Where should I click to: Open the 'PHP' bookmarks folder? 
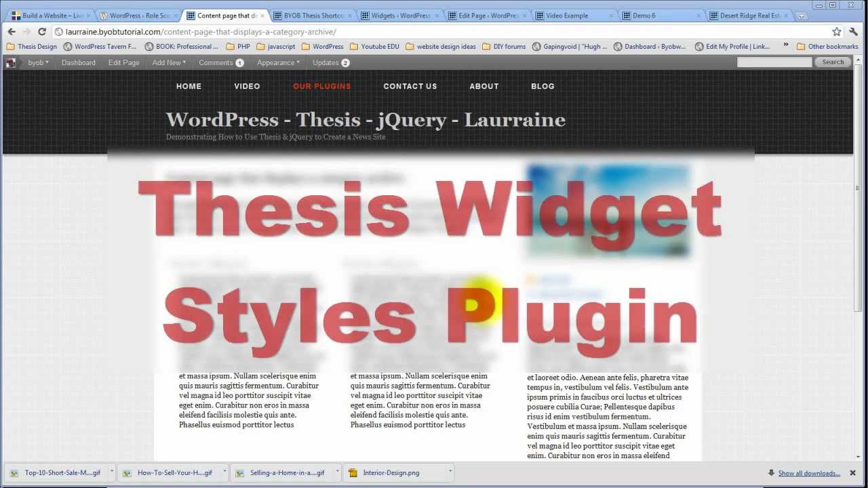click(x=238, y=47)
